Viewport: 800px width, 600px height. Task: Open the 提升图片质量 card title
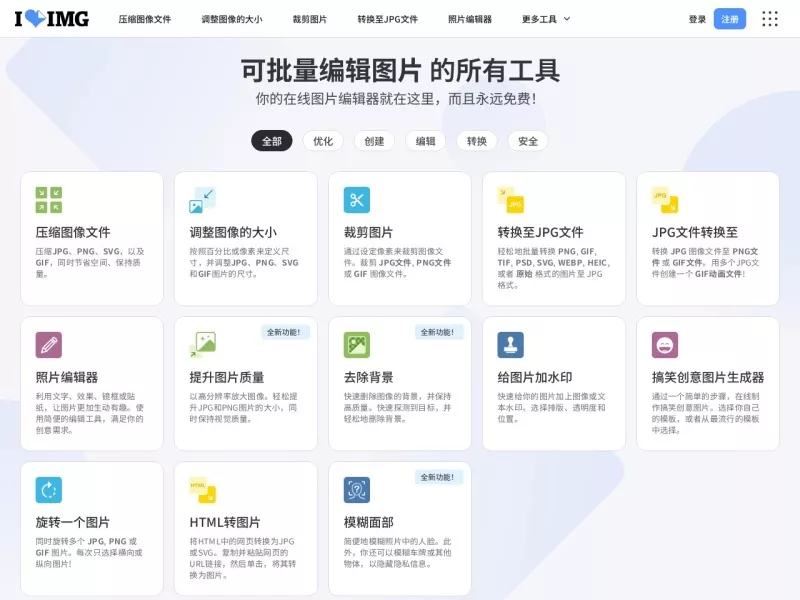point(227,377)
